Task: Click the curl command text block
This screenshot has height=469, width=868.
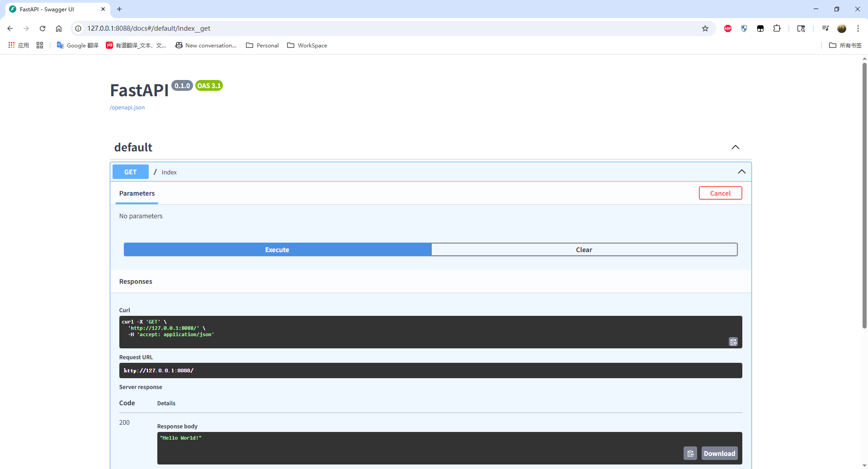Action: 430,332
